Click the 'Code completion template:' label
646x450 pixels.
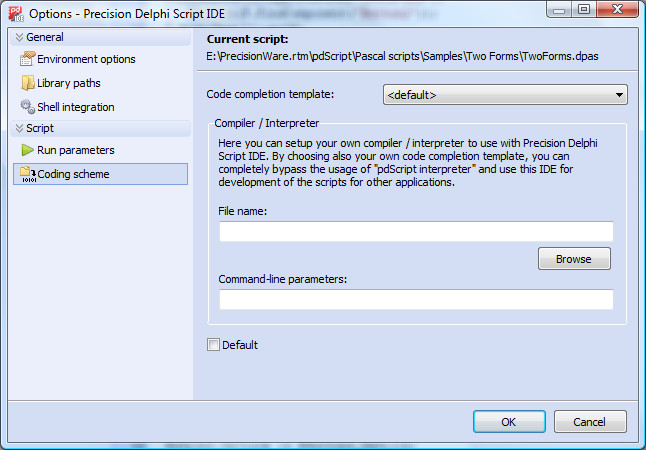[270, 94]
